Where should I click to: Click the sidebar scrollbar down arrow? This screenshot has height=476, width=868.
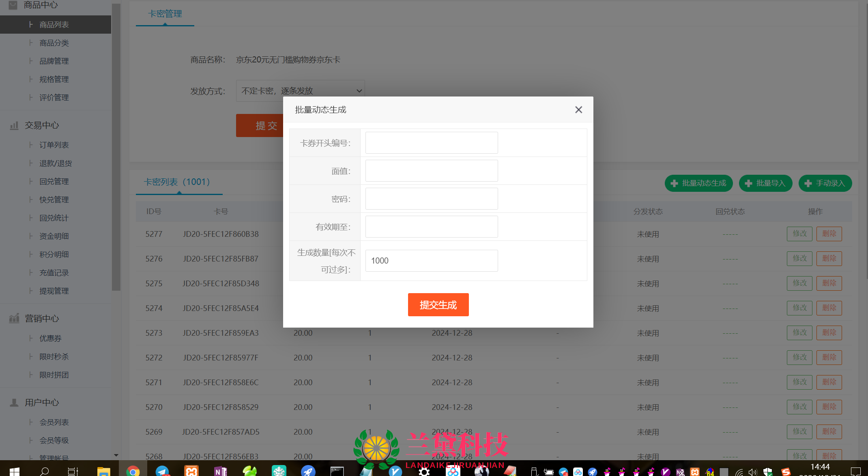tap(116, 455)
